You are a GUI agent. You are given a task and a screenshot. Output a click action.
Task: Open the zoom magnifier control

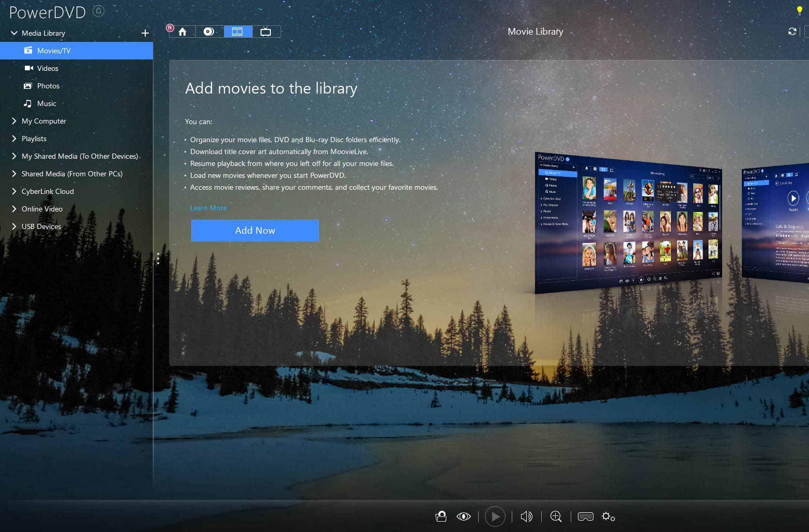556,516
